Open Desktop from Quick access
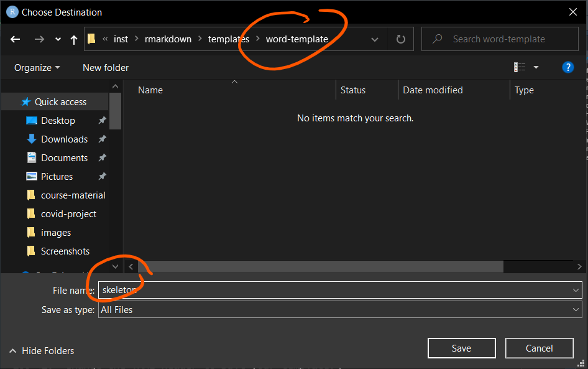 (x=58, y=121)
